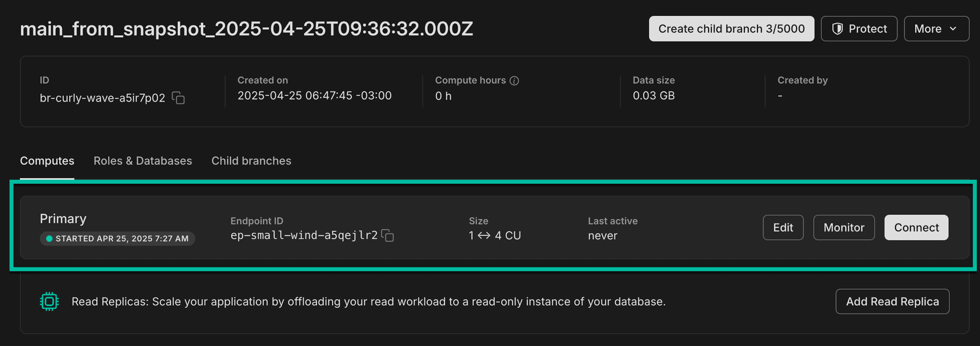Image resolution: width=980 pixels, height=346 pixels.
Task: Select the Computes tab
Action: coord(46,161)
